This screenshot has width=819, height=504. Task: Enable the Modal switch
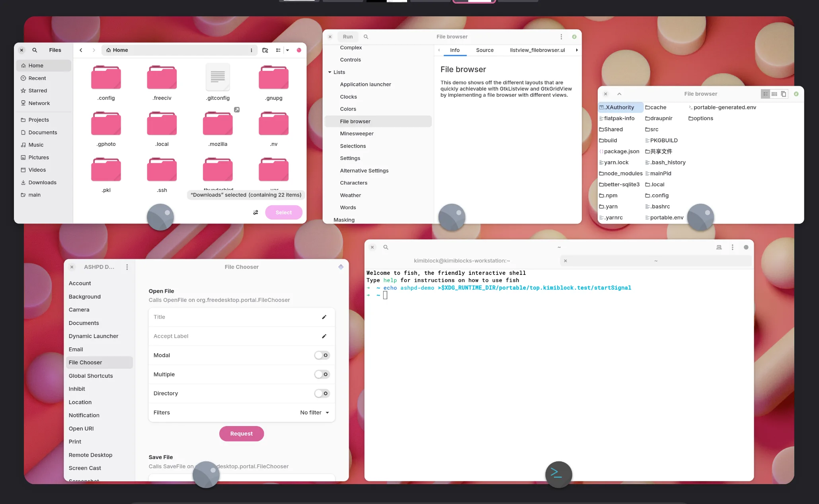pyautogui.click(x=322, y=355)
